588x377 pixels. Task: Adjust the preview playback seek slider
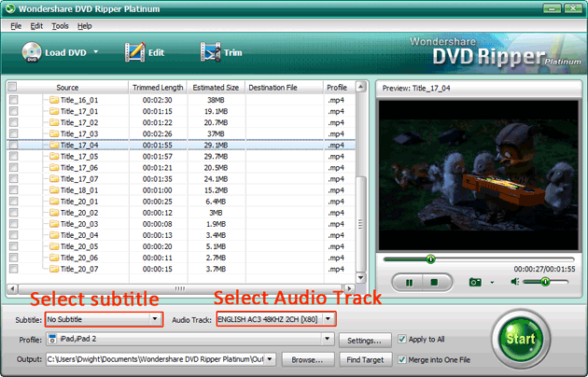coord(430,258)
